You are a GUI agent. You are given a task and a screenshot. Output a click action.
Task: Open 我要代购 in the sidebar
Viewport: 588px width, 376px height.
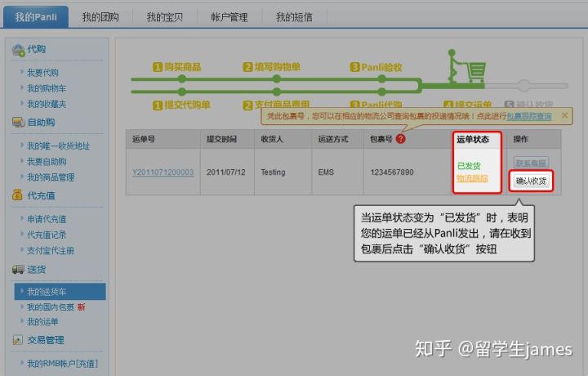pyautogui.click(x=42, y=73)
